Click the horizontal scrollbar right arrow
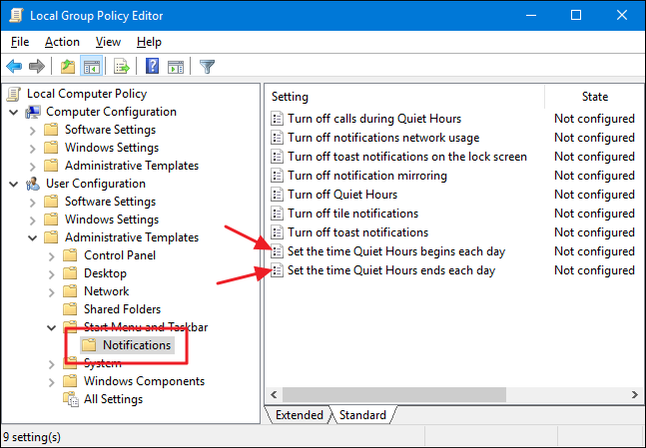The image size is (646, 448). point(634,394)
